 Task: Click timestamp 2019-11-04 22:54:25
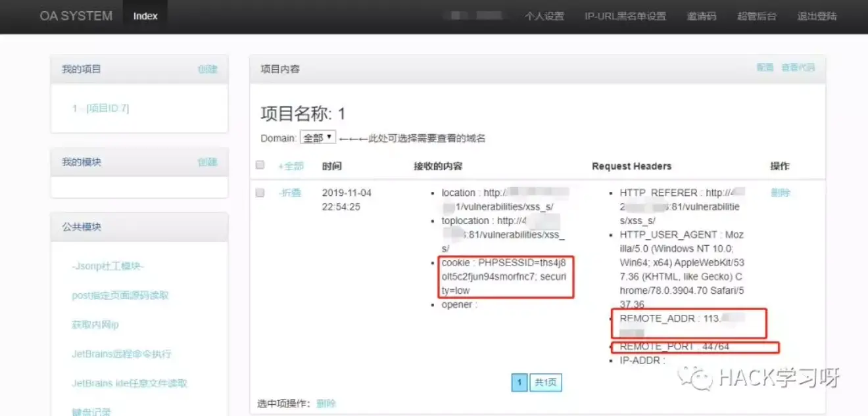tap(347, 200)
